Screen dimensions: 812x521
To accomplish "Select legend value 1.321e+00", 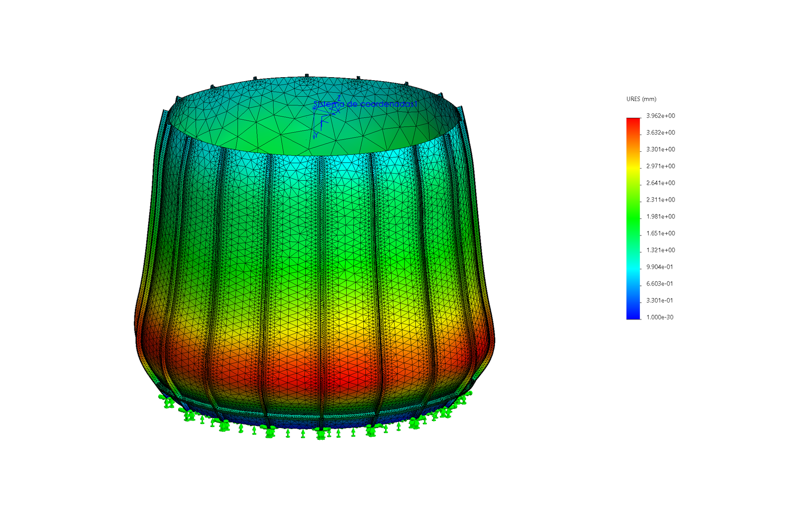I will pos(660,250).
